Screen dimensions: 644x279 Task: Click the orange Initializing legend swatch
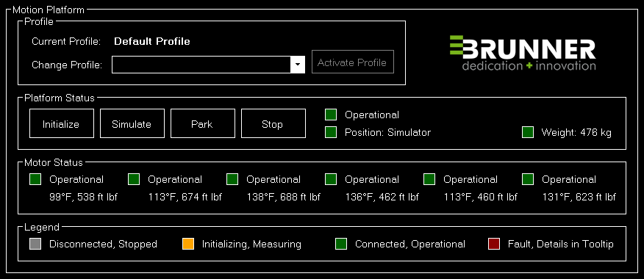click(188, 244)
